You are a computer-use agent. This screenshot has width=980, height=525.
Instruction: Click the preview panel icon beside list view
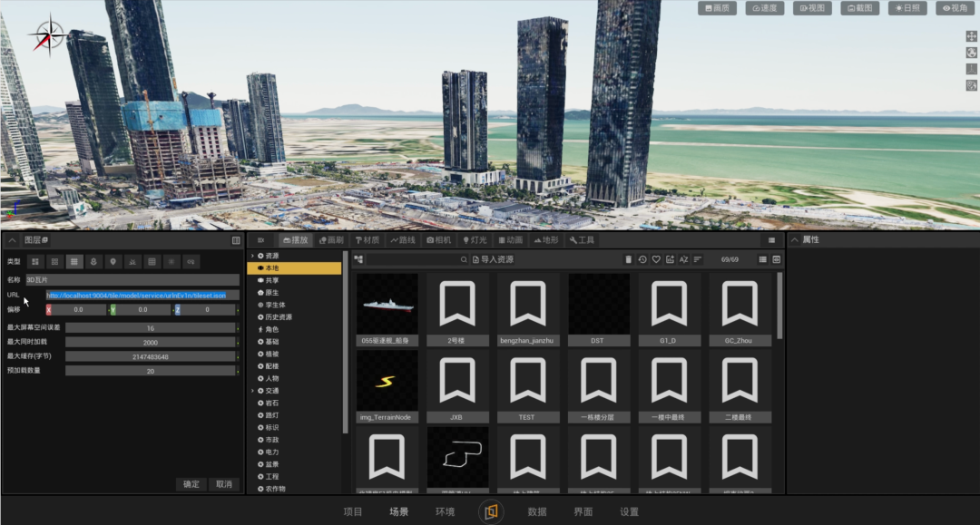776,259
